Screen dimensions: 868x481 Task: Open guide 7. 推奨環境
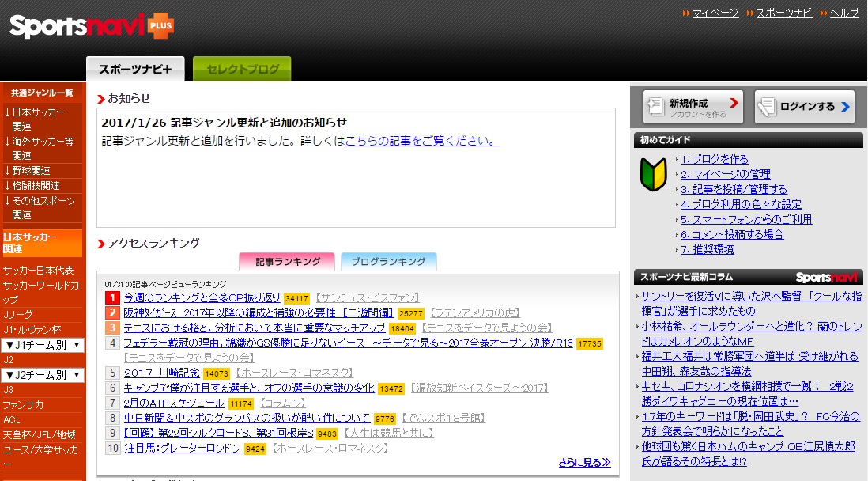point(708,249)
